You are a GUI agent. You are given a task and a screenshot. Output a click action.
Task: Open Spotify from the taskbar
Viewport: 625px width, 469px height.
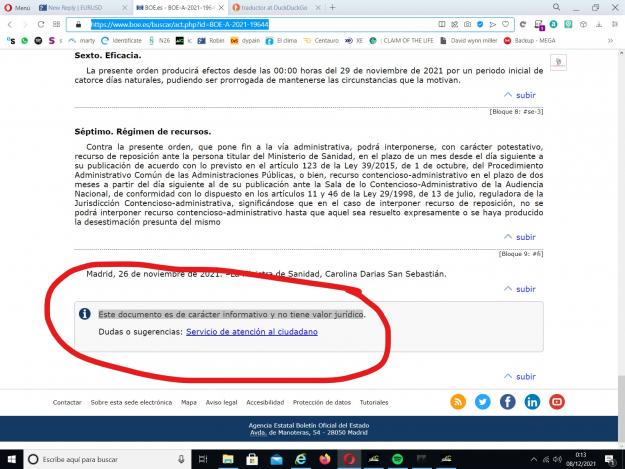tap(397, 459)
